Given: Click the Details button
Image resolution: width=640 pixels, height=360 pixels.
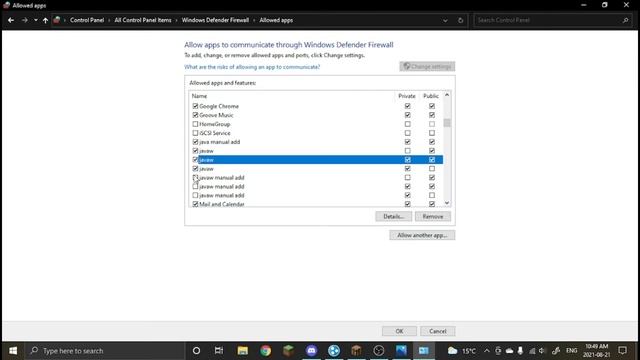Looking at the screenshot, I should point(393,216).
